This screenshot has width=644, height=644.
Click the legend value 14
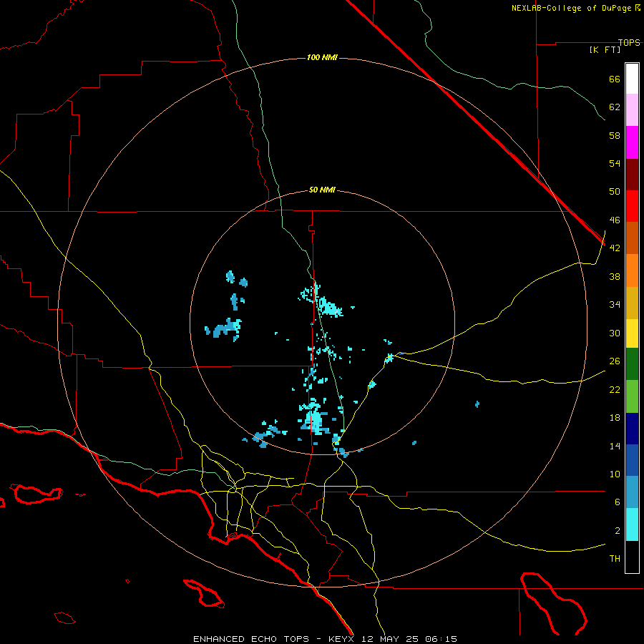[615, 446]
